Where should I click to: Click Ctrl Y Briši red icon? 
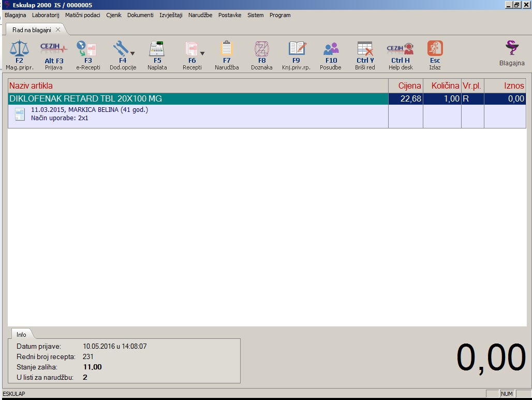(365, 49)
